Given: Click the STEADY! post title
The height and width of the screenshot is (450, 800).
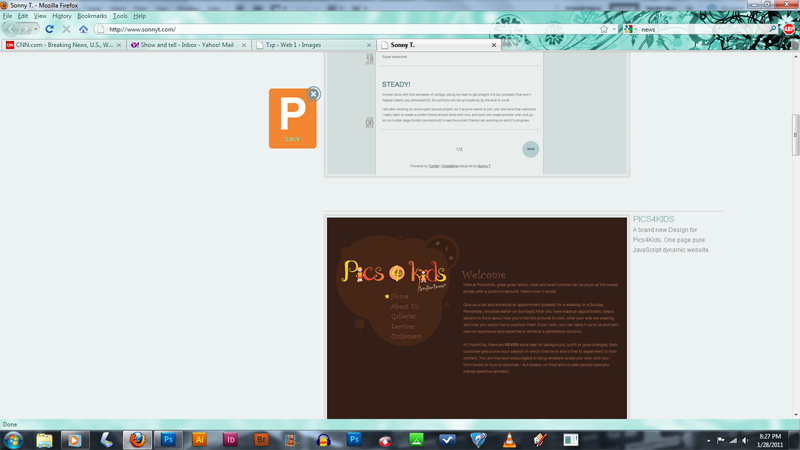Looking at the screenshot, I should click(x=396, y=84).
